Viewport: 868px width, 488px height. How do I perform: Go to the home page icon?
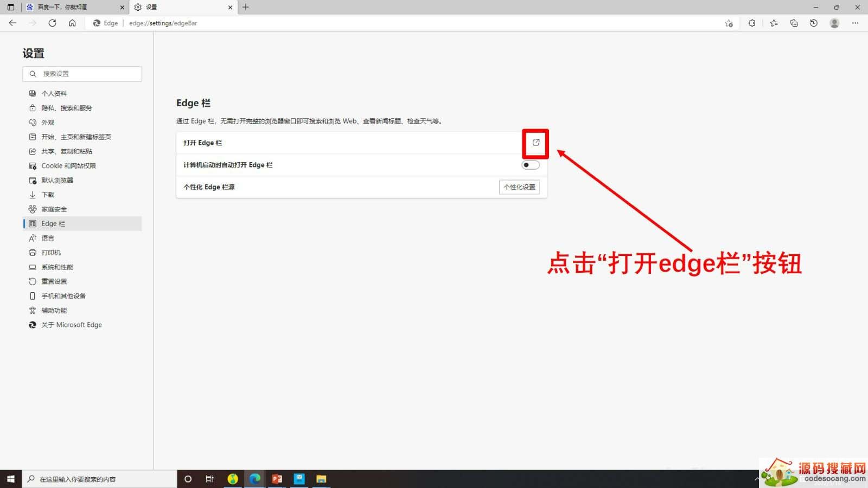(x=72, y=23)
